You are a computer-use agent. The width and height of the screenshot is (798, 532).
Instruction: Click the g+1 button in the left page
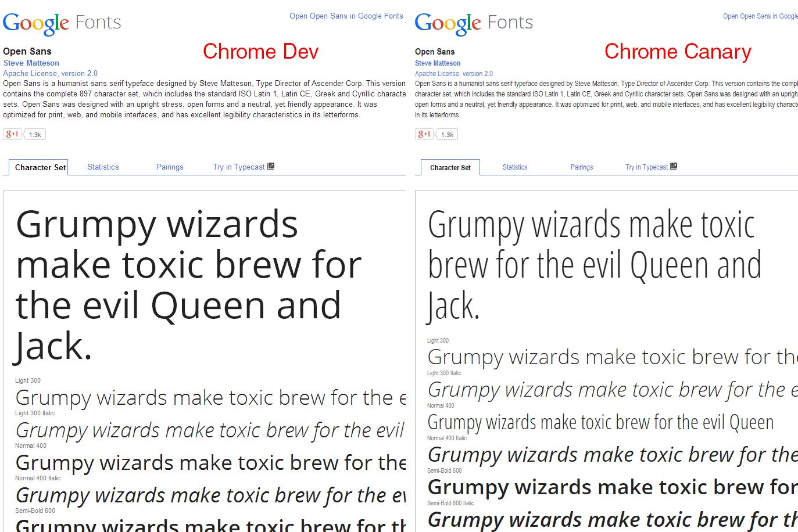tap(12, 134)
